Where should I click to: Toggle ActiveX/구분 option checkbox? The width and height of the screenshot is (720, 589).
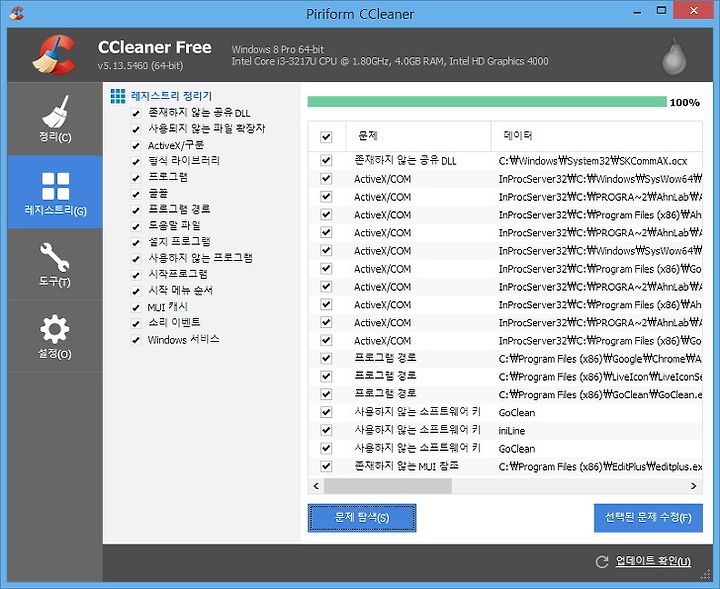click(x=136, y=146)
